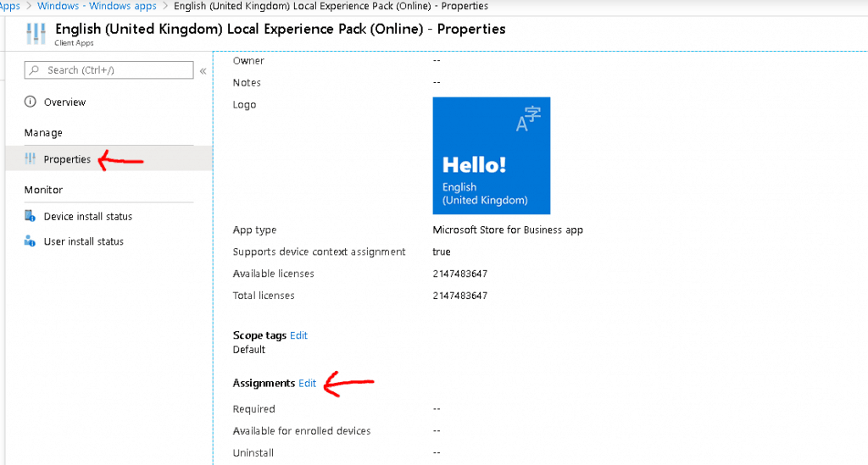Click the Properties page header icon
Screen dimensions: 868x465
pyautogui.click(x=36, y=34)
